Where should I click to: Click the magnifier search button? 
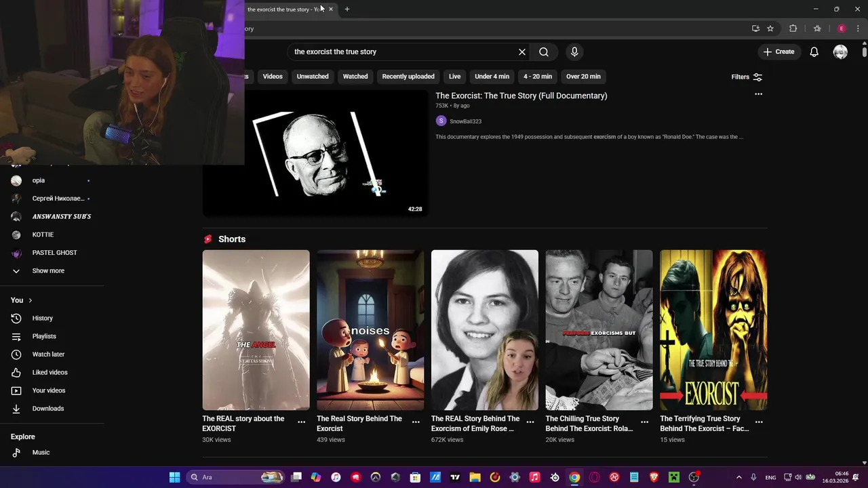(x=544, y=52)
